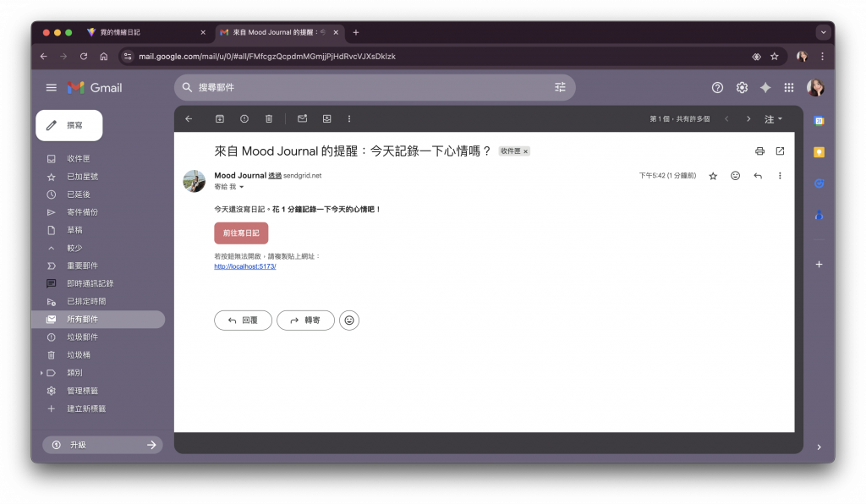The width and height of the screenshot is (866, 504).
Task: Click 轉寄 forward button
Action: (305, 320)
